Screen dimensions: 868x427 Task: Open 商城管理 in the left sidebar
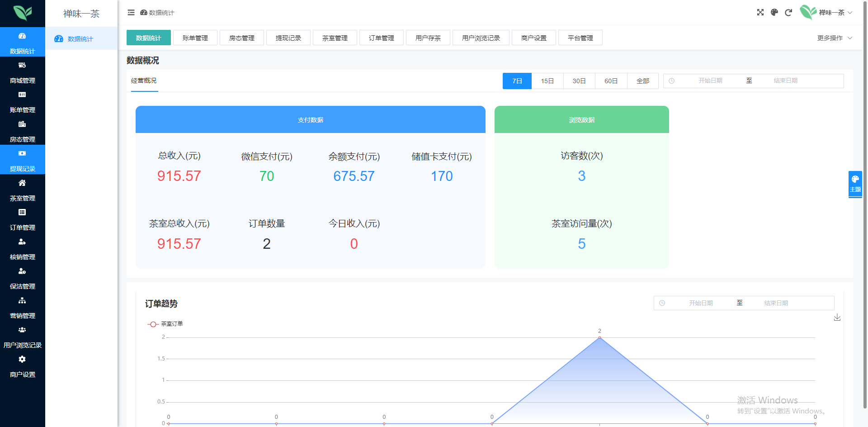pyautogui.click(x=22, y=72)
